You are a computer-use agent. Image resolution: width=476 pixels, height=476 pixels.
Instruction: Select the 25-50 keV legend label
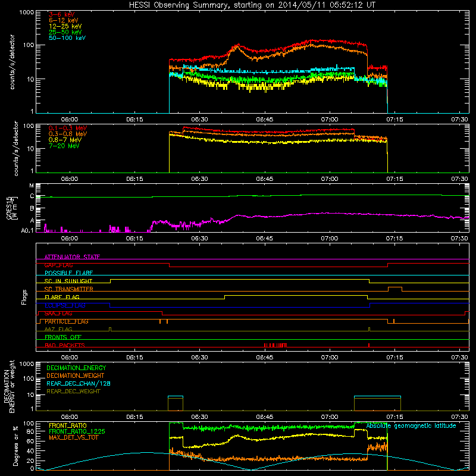pyautogui.click(x=65, y=32)
